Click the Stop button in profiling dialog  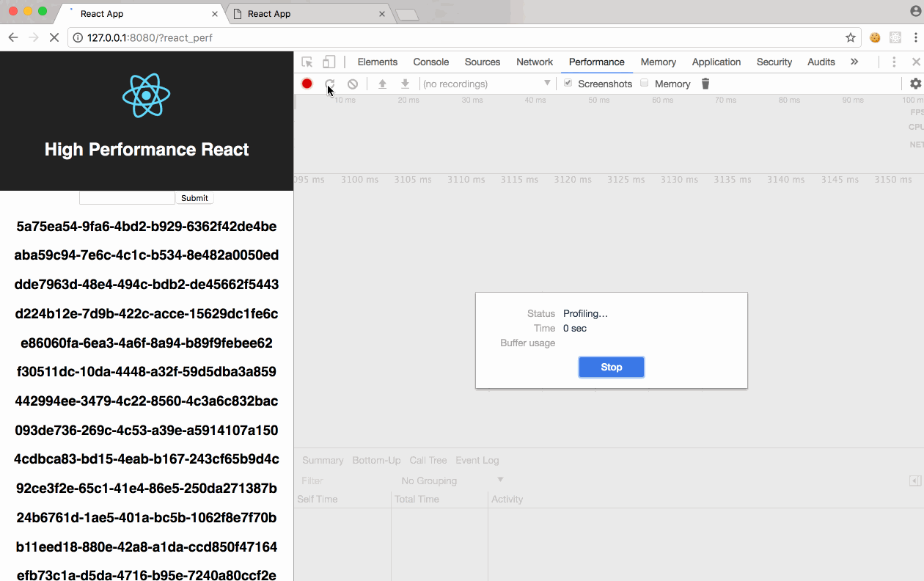[x=612, y=367]
